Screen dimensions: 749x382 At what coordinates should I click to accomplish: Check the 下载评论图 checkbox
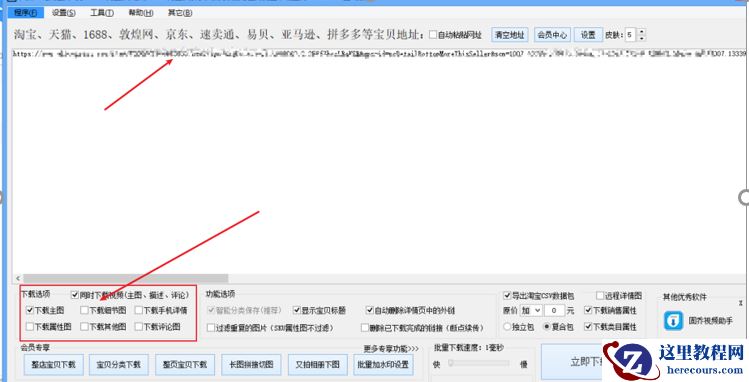(139, 327)
